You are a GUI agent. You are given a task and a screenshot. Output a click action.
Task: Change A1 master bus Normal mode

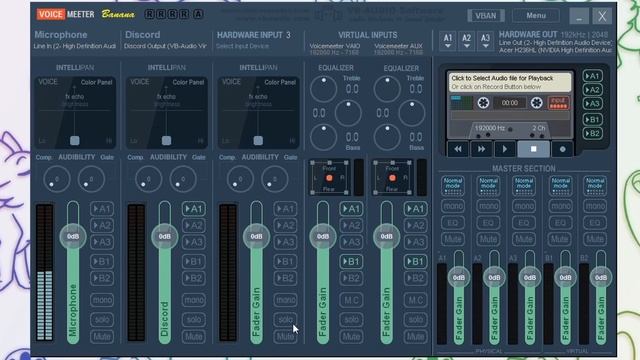(x=453, y=185)
